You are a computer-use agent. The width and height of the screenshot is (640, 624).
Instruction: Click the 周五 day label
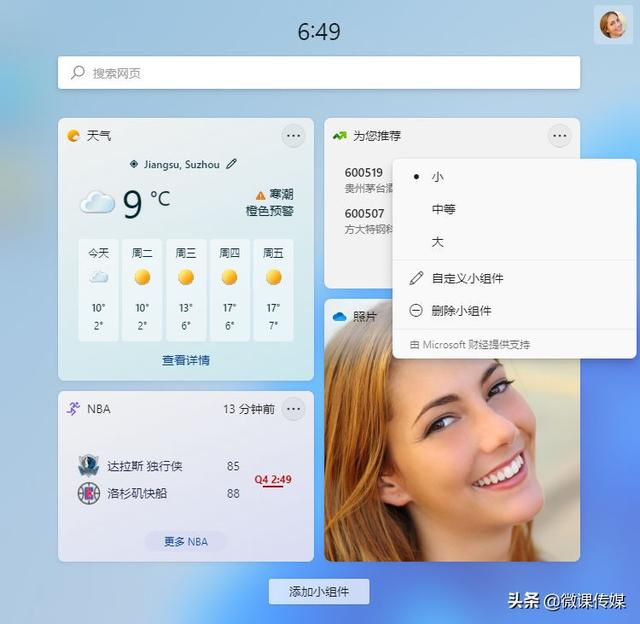pyautogui.click(x=273, y=253)
